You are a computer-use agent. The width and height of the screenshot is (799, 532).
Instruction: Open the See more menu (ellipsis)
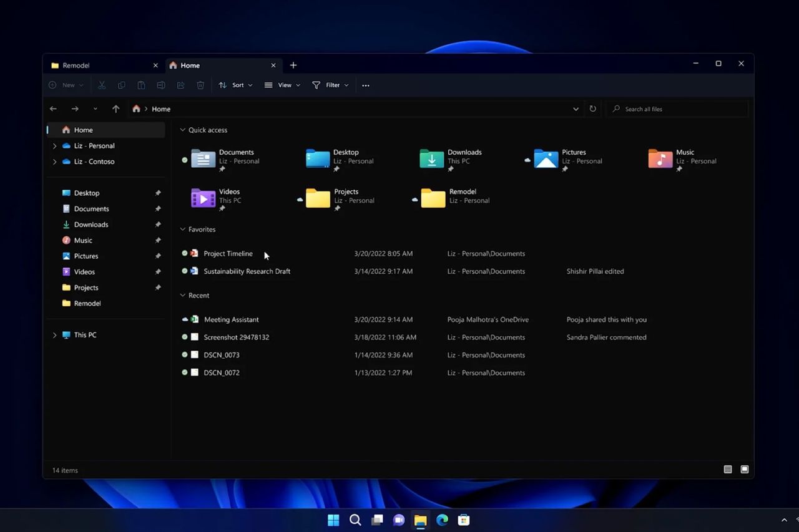point(366,85)
